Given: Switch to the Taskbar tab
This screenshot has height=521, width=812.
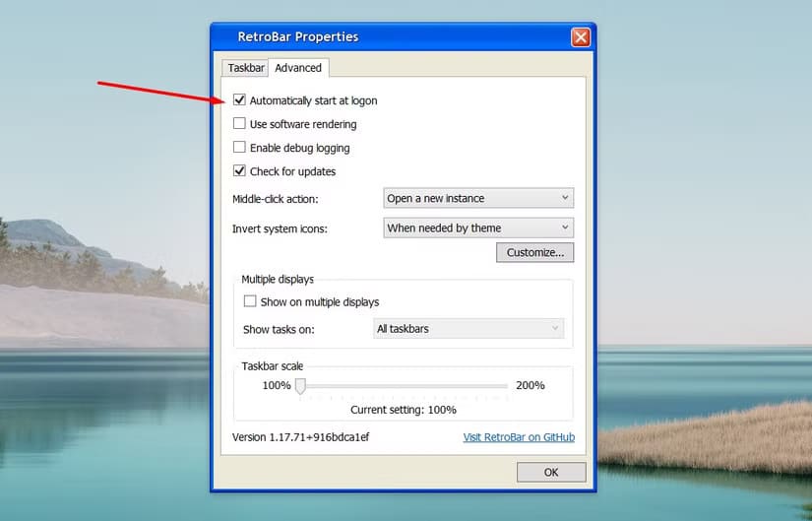Looking at the screenshot, I should [245, 68].
